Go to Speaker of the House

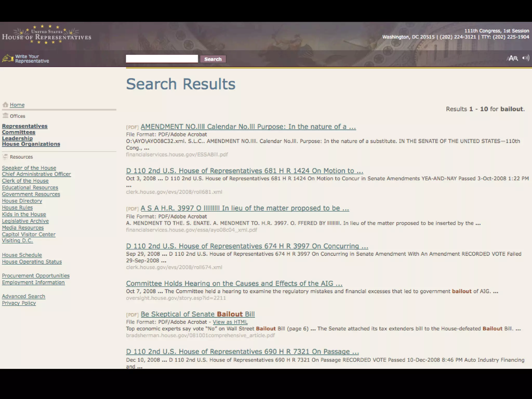(29, 168)
